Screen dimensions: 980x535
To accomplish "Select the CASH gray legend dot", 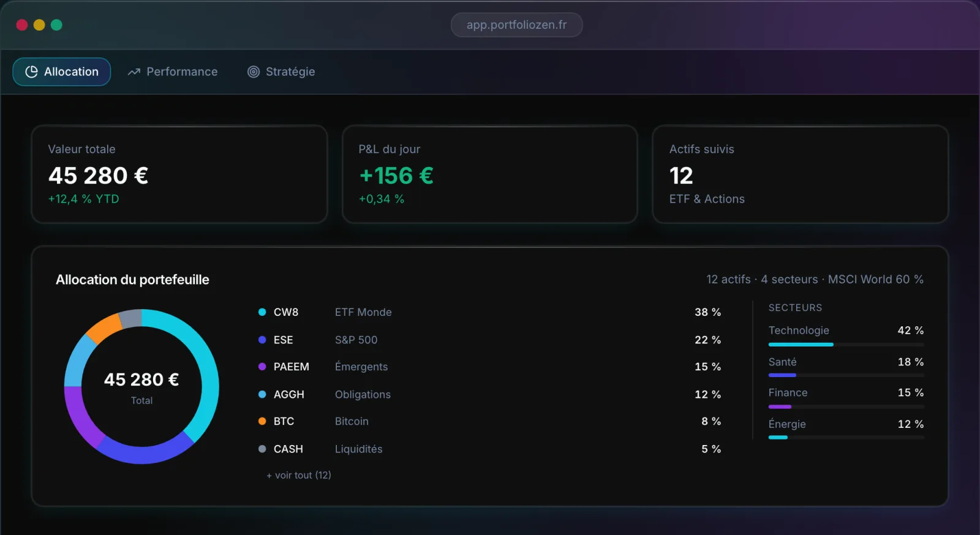I will click(262, 449).
